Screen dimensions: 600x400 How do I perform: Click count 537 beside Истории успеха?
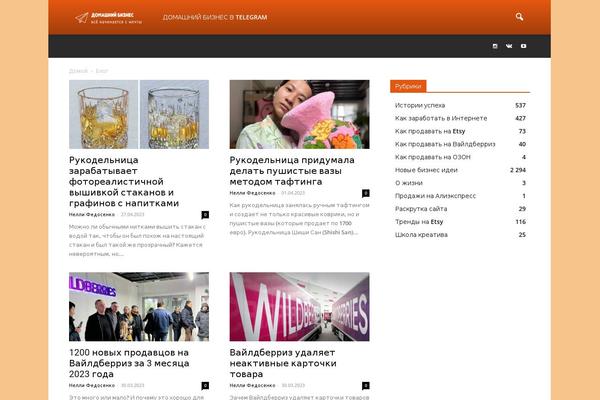coord(520,105)
